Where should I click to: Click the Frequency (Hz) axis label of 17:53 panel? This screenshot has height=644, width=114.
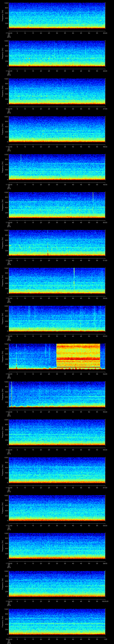pos(3,356)
